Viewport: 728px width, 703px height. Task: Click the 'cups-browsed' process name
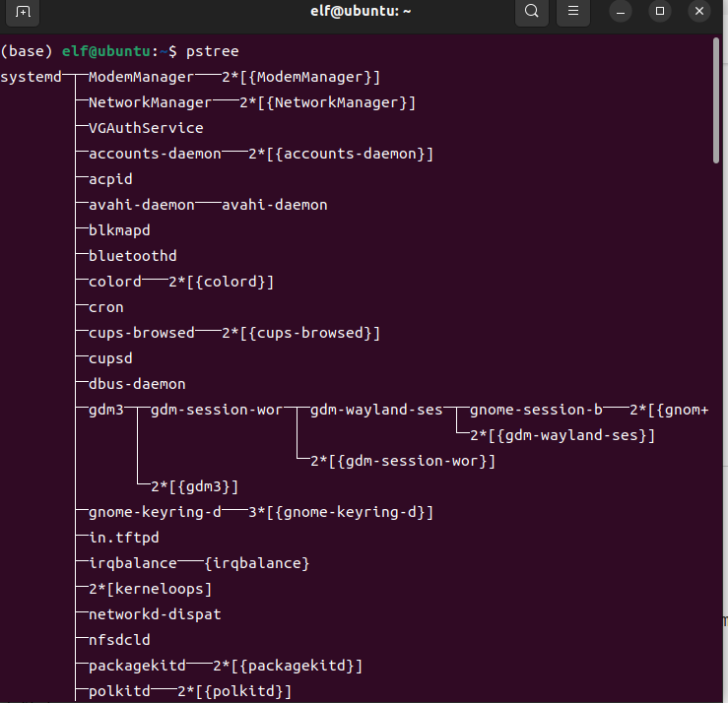click(141, 333)
